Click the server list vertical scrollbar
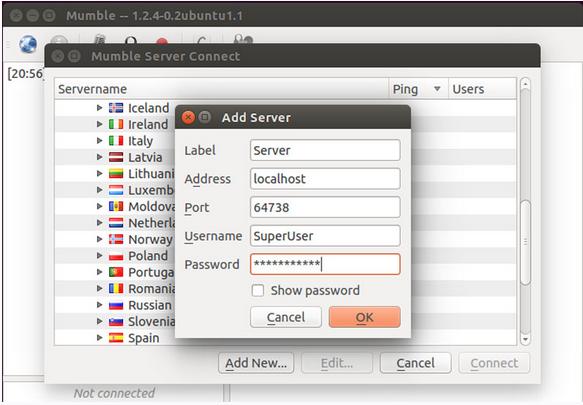This screenshot has height=405, width=583. point(525,211)
